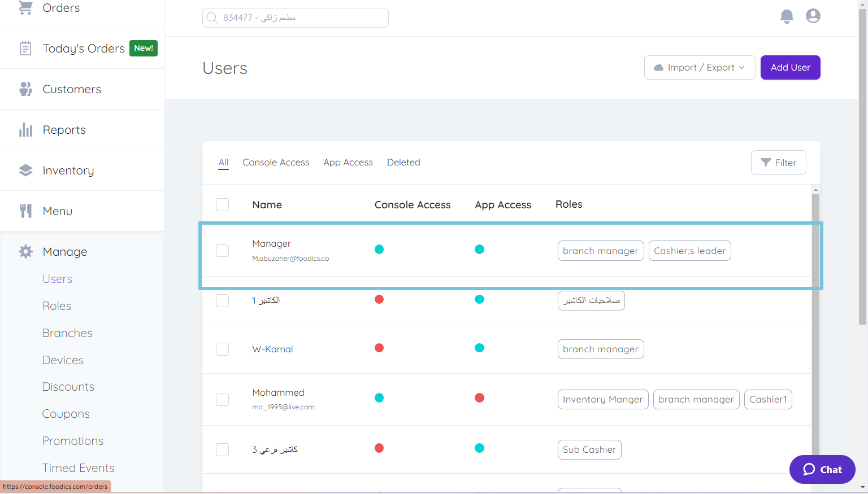Open the user profile avatar icon
The height and width of the screenshot is (494, 868).
click(x=813, y=16)
